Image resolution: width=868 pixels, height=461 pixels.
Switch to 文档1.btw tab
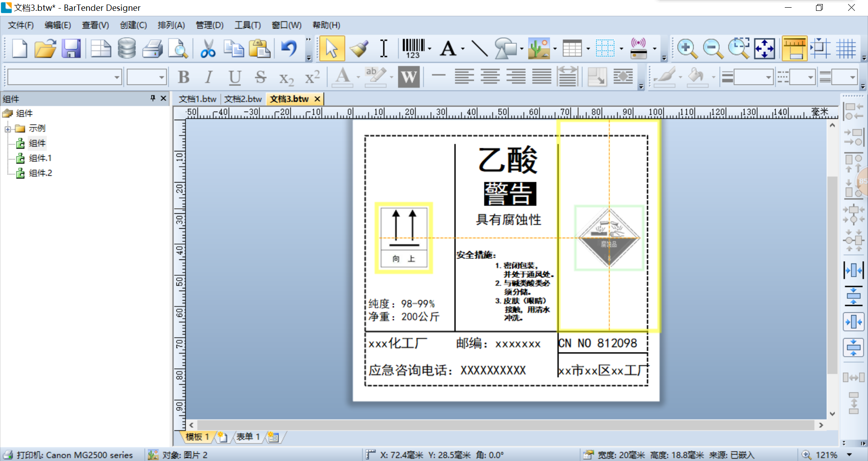(x=198, y=99)
